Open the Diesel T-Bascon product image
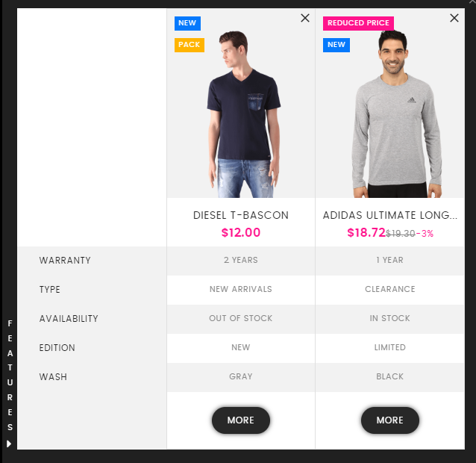Image resolution: width=476 pixels, height=463 pixels. click(x=241, y=114)
